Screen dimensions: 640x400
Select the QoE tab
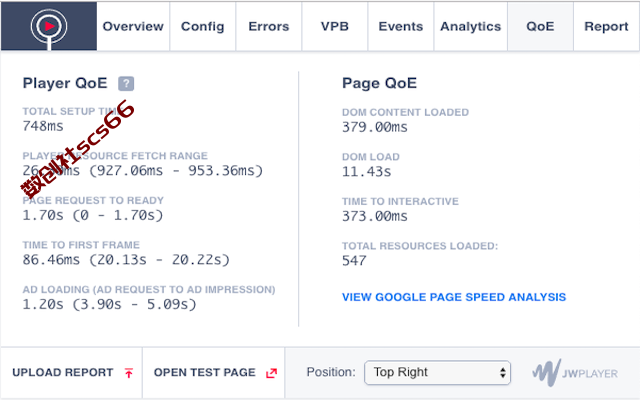click(x=540, y=27)
